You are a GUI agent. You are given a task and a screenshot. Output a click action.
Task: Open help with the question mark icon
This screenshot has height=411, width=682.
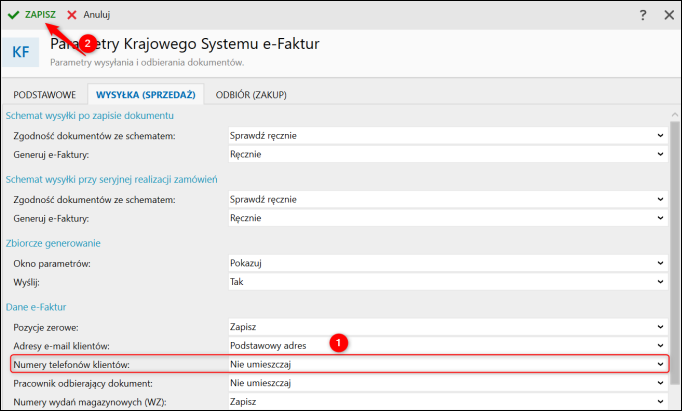click(642, 15)
